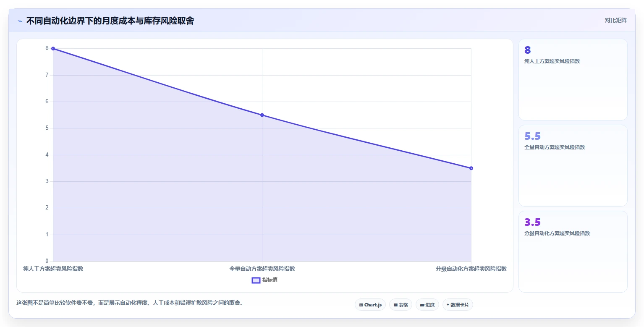Viewport: 644px width, 327px height.
Task: Select the 表格 tag chip
Action: tap(401, 305)
